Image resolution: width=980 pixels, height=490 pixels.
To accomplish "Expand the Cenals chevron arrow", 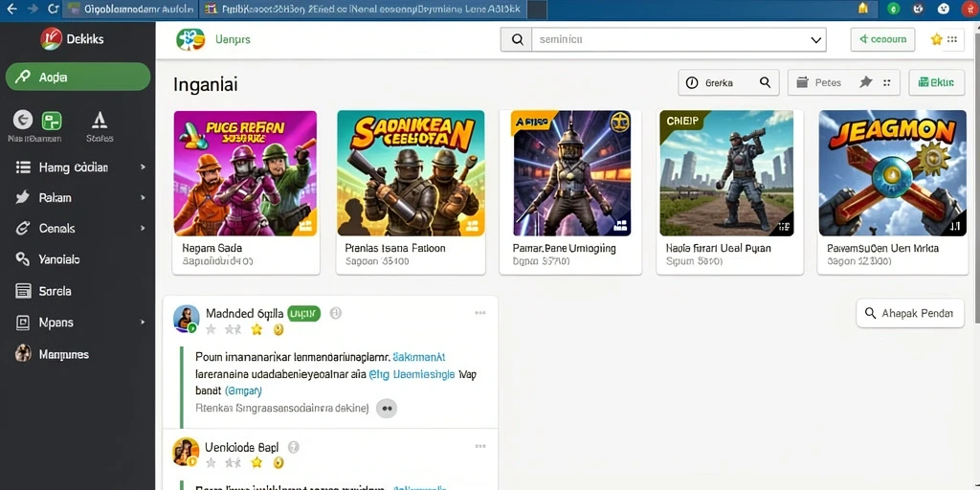I will 143,228.
